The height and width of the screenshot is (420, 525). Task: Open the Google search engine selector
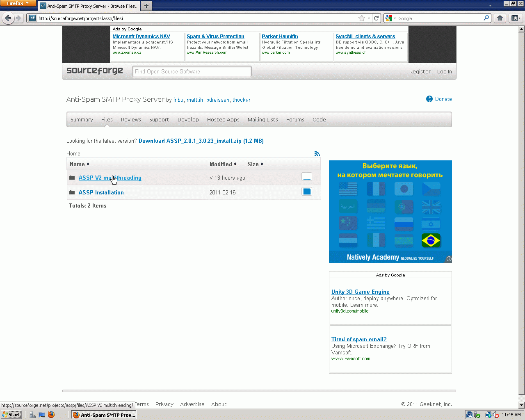(x=390, y=18)
